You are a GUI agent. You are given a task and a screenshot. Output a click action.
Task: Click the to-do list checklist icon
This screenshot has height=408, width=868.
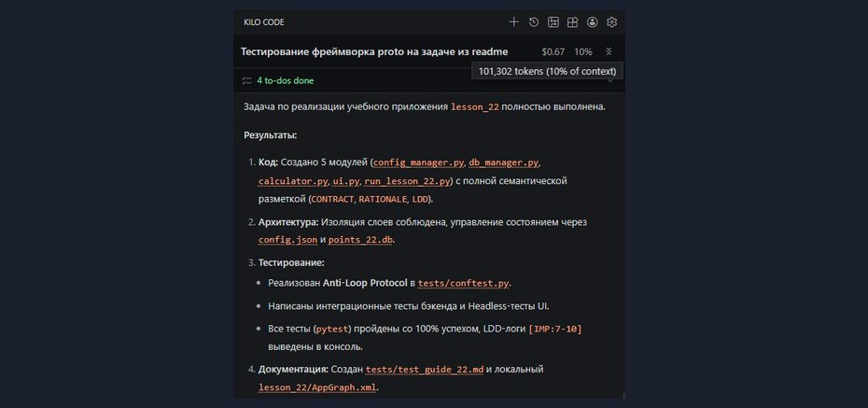pyautogui.click(x=247, y=81)
